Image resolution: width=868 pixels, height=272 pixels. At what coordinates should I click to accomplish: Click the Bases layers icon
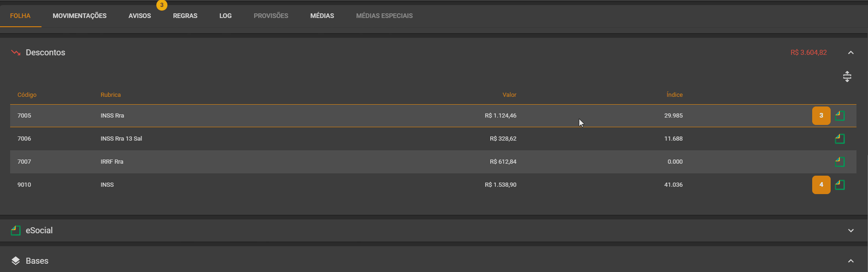[x=16, y=261]
